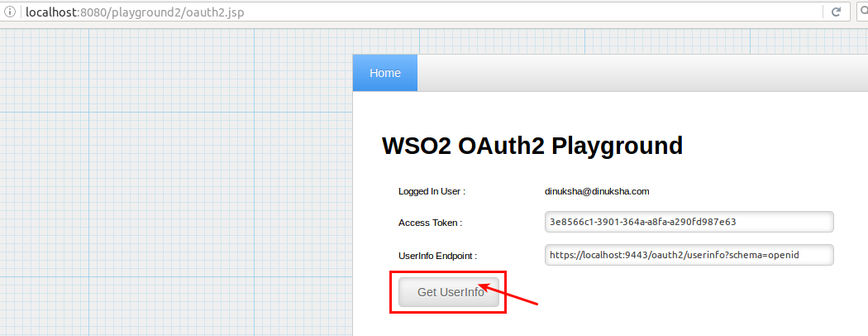This screenshot has width=868, height=336.
Task: Open the Home tab
Action: tap(385, 73)
